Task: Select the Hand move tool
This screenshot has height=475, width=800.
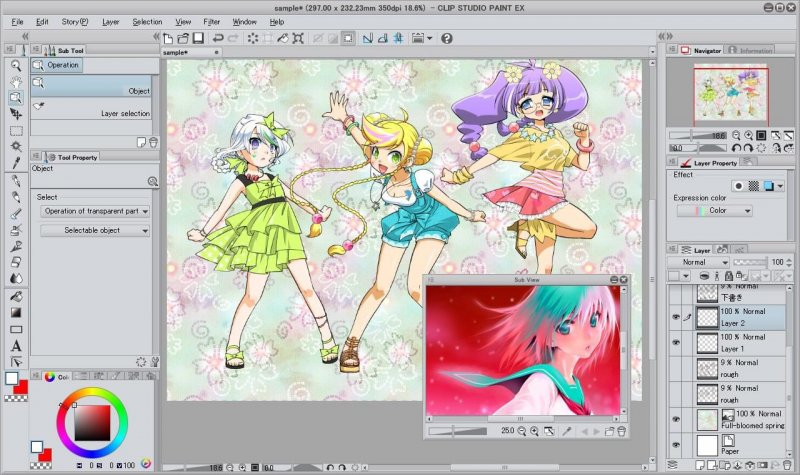Action: click(x=16, y=82)
